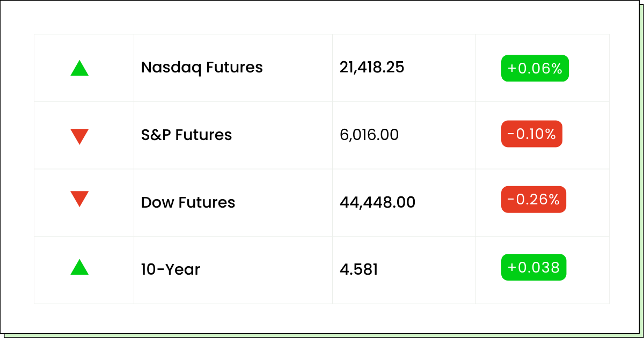Click the red -0.26% change badge

click(533, 200)
